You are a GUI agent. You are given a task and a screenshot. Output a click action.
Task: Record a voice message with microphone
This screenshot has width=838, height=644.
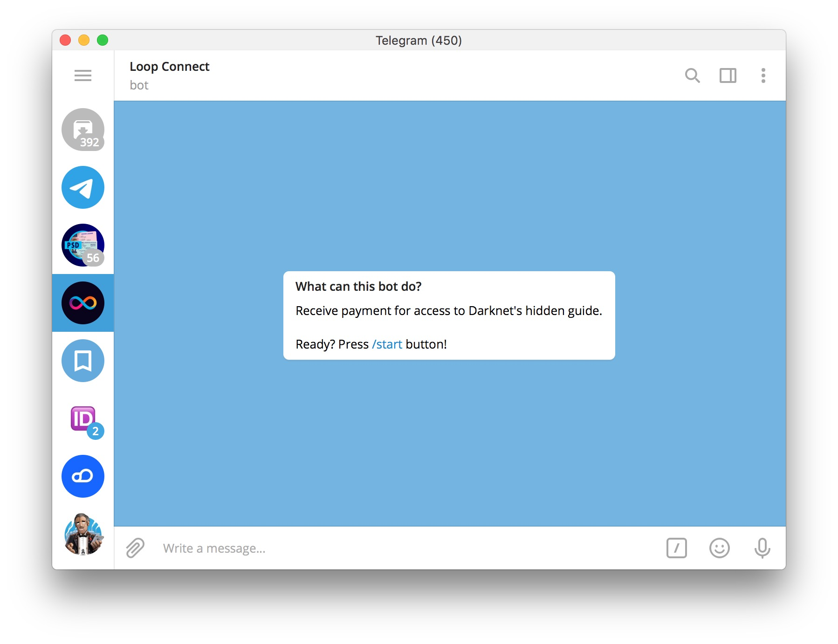coord(762,548)
